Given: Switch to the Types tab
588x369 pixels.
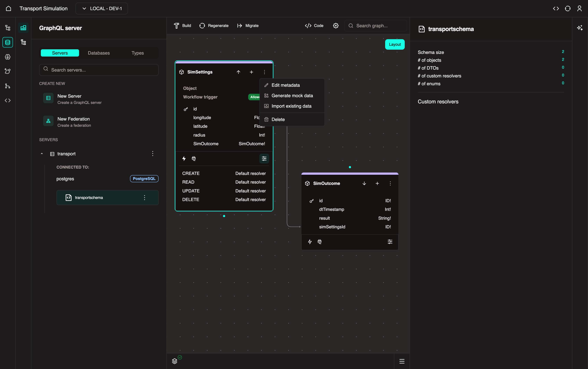Looking at the screenshot, I should [x=138, y=53].
